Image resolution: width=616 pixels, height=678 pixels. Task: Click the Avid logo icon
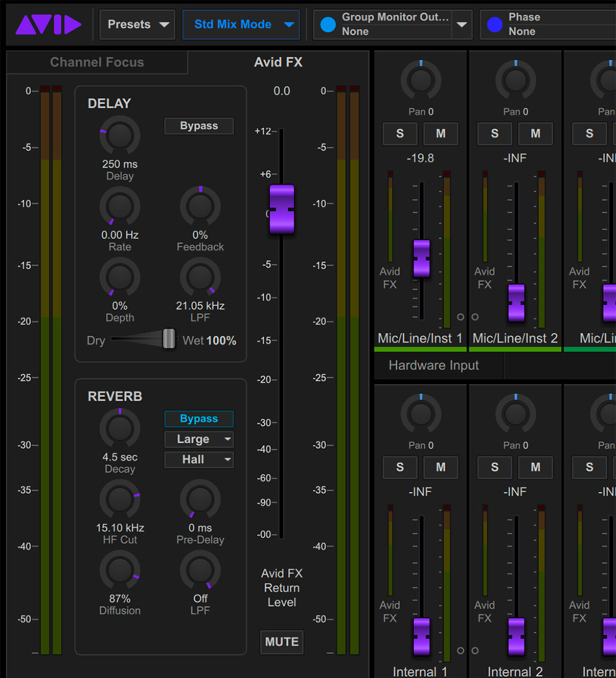(x=49, y=25)
